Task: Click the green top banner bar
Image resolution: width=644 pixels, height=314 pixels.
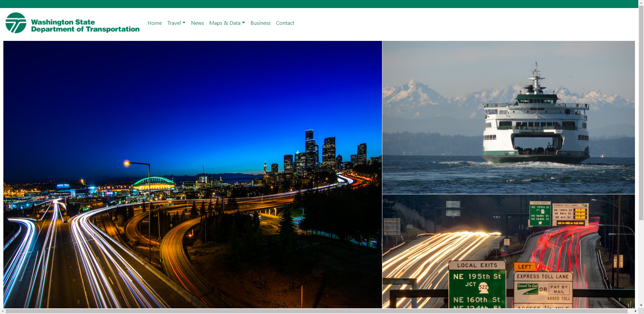Action: click(x=319, y=4)
